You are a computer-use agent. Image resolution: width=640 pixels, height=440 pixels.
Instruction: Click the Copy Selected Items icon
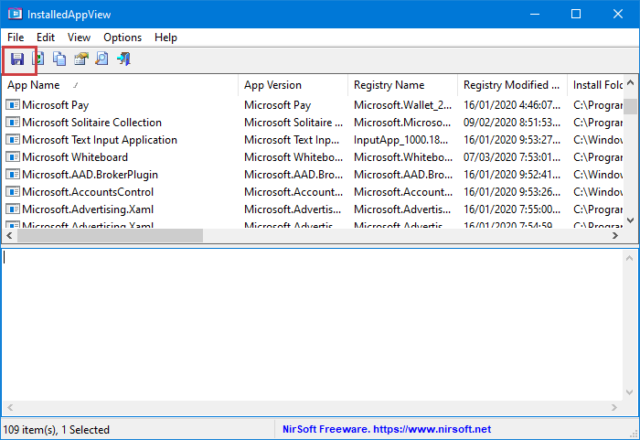click(59, 60)
